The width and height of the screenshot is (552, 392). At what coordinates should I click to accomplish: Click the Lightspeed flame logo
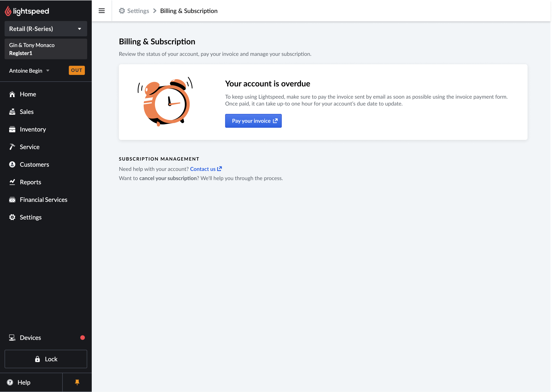[8, 11]
